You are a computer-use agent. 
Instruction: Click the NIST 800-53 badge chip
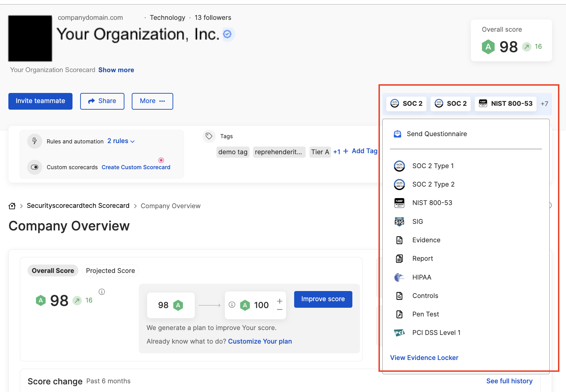506,104
